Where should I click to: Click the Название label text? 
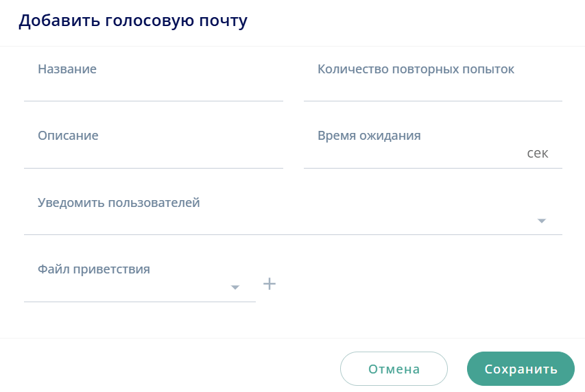point(67,69)
